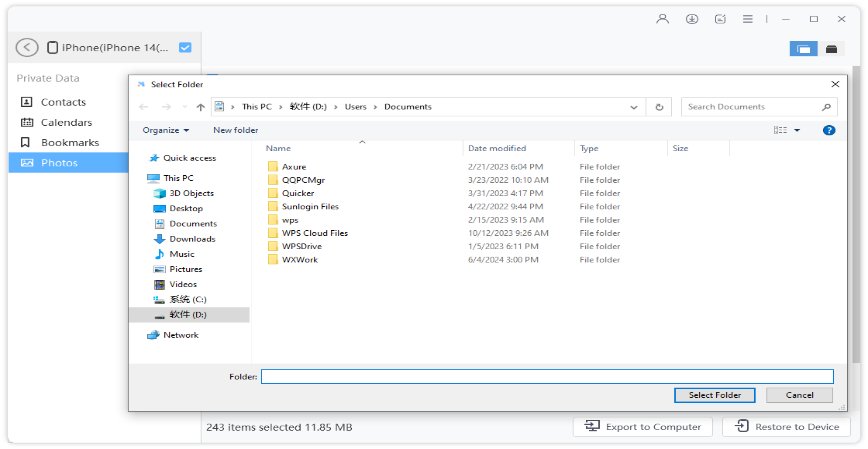Click into the Folder name input field
The height and width of the screenshot is (449, 868).
[x=546, y=377]
